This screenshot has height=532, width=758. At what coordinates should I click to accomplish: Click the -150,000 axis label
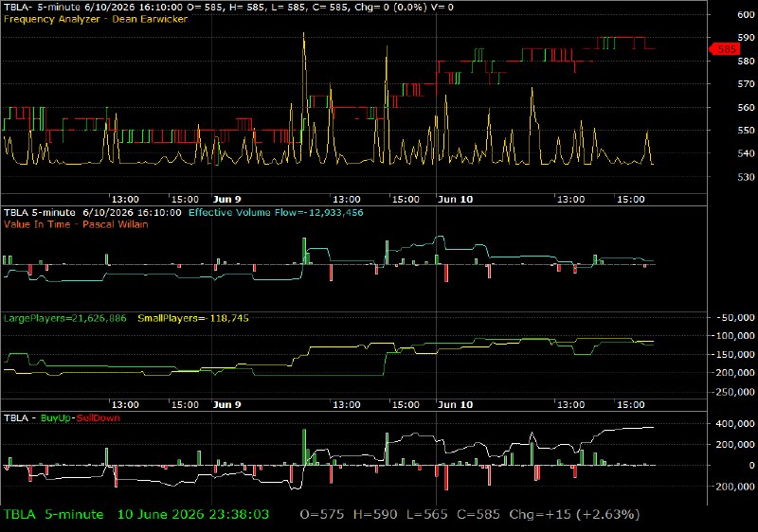(733, 354)
